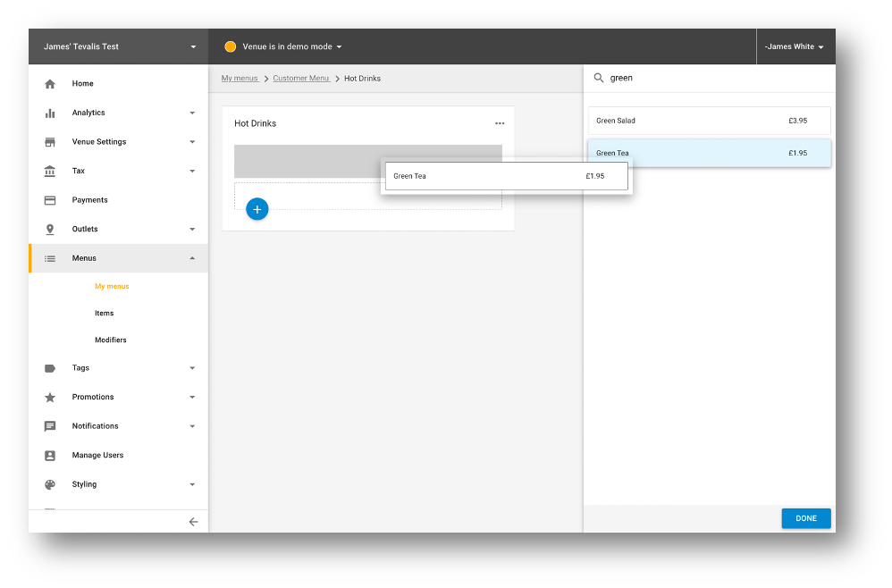Add an item with the blue plus button
892x588 pixels.
point(257,208)
